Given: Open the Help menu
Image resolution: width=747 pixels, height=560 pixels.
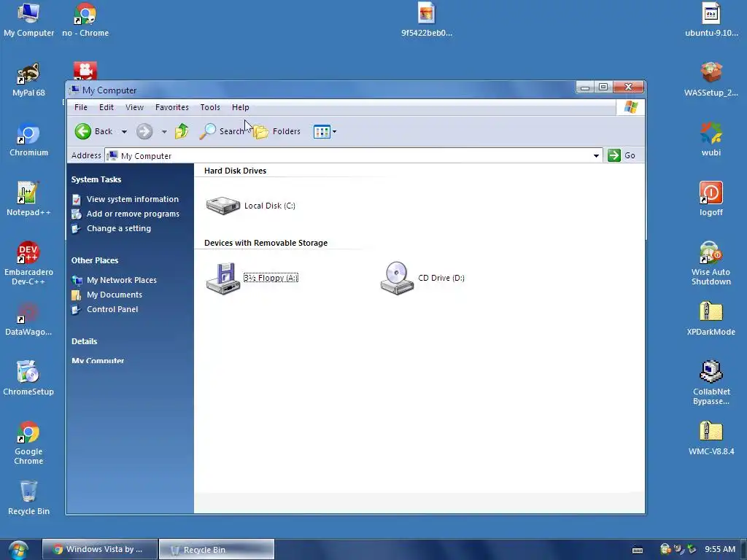Looking at the screenshot, I should tap(241, 107).
